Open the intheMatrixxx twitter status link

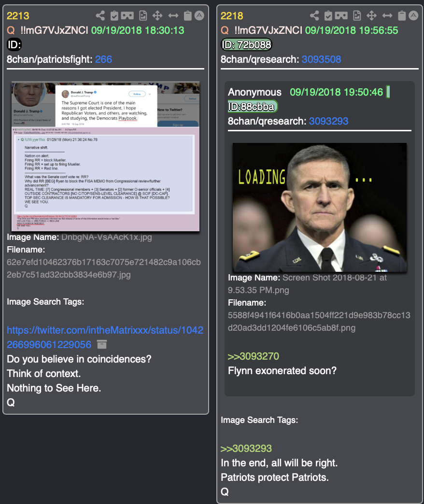coord(105,337)
